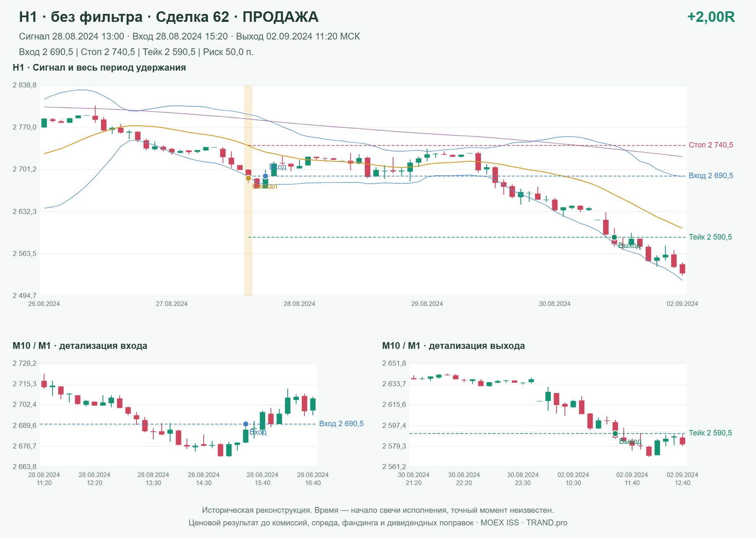Click heading 'H1 · Сигнал и весь период удержания'

(x=99, y=68)
